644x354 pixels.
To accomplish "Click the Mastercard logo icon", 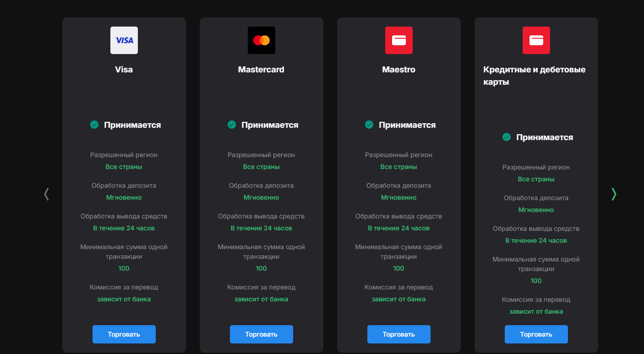I will point(262,40).
